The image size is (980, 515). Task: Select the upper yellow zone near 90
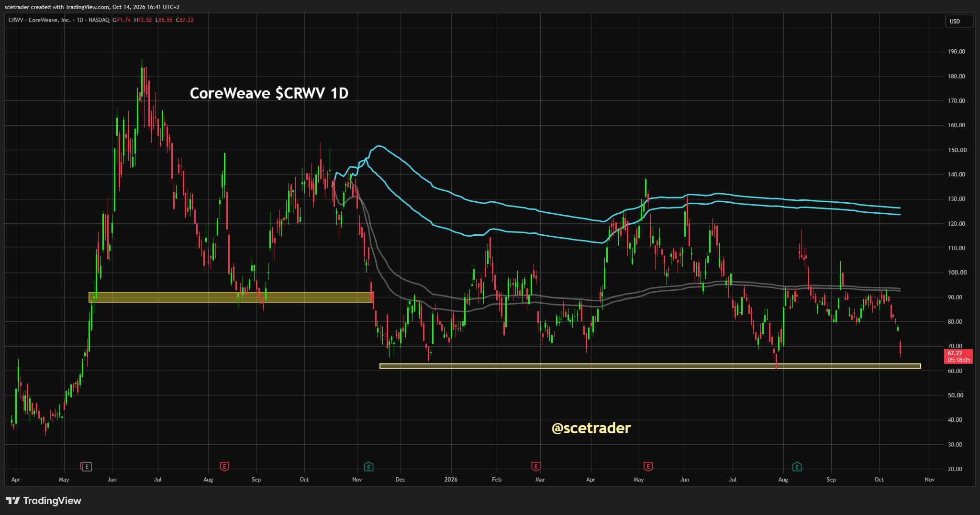[x=231, y=297]
